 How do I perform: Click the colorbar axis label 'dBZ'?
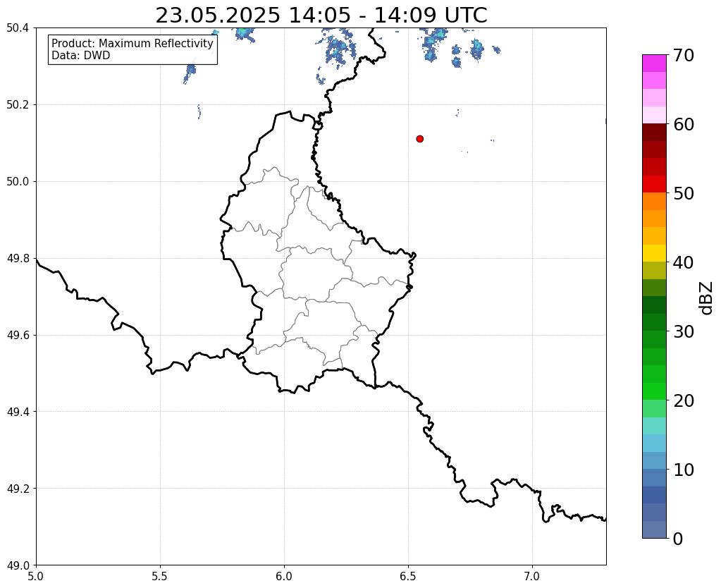click(x=707, y=298)
